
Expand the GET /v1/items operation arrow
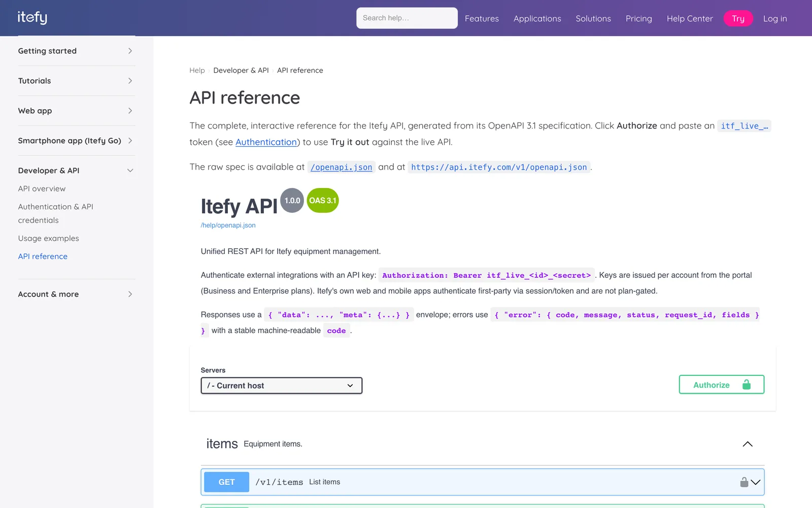pyautogui.click(x=756, y=482)
